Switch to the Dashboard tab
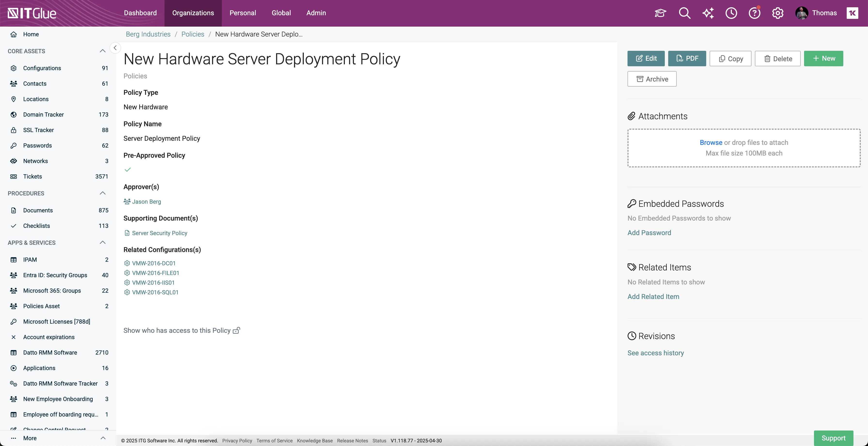The height and width of the screenshot is (446, 868). point(140,13)
